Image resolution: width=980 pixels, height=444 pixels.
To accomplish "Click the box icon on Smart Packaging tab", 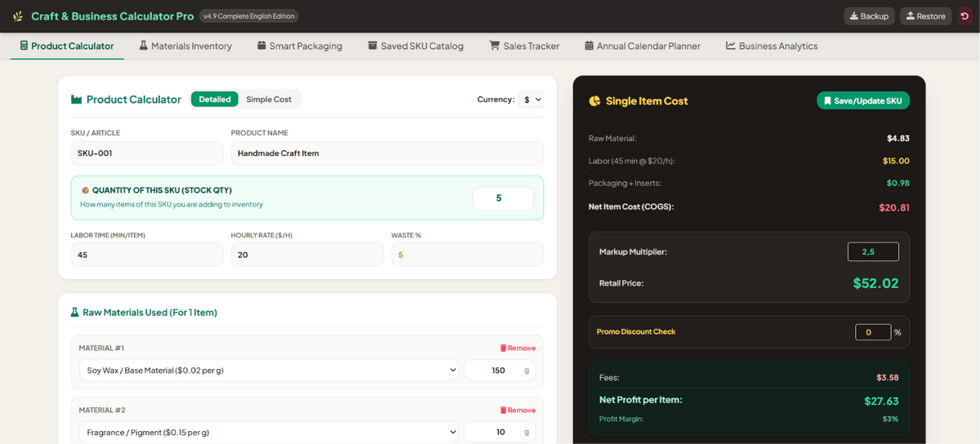I will (261, 46).
